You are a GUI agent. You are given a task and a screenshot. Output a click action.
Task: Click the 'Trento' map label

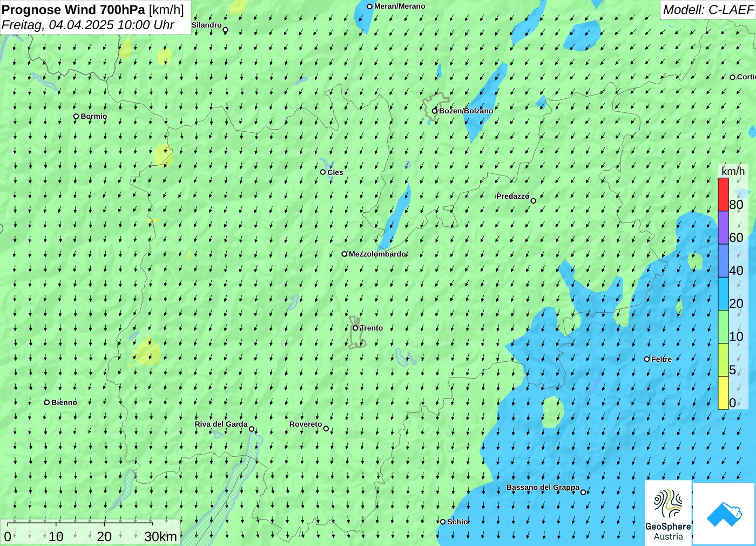point(372,328)
